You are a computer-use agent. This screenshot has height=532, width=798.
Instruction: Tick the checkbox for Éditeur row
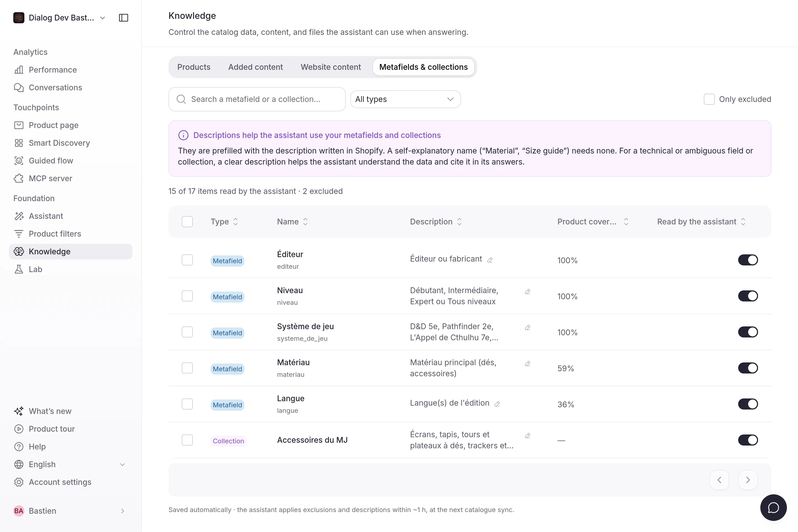tap(187, 260)
